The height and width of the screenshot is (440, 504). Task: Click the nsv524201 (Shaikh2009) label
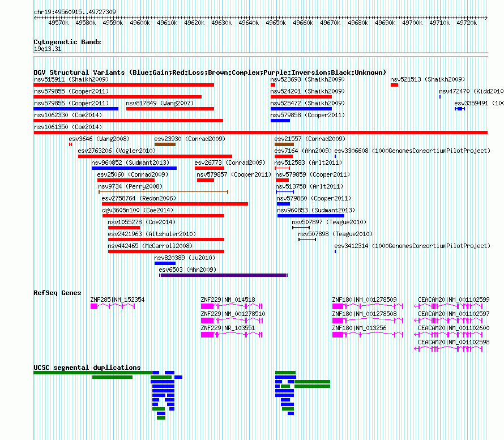click(x=307, y=91)
